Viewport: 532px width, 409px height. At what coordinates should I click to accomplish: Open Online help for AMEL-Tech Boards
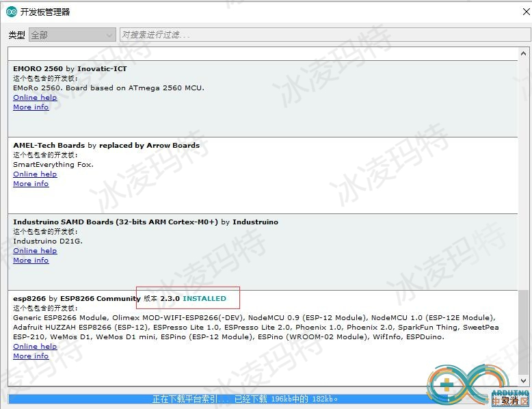tap(35, 174)
